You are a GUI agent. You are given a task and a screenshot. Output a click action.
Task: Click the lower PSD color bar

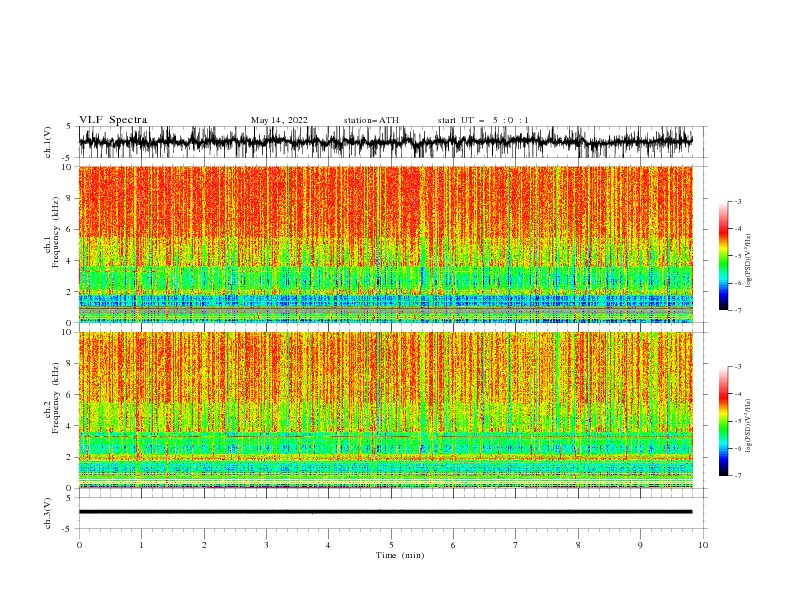(x=723, y=421)
